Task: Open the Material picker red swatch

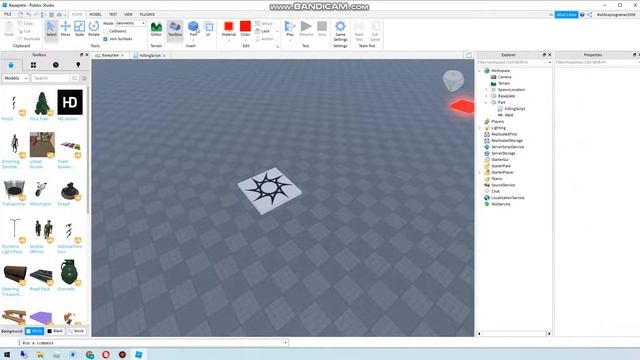Action: point(229,26)
